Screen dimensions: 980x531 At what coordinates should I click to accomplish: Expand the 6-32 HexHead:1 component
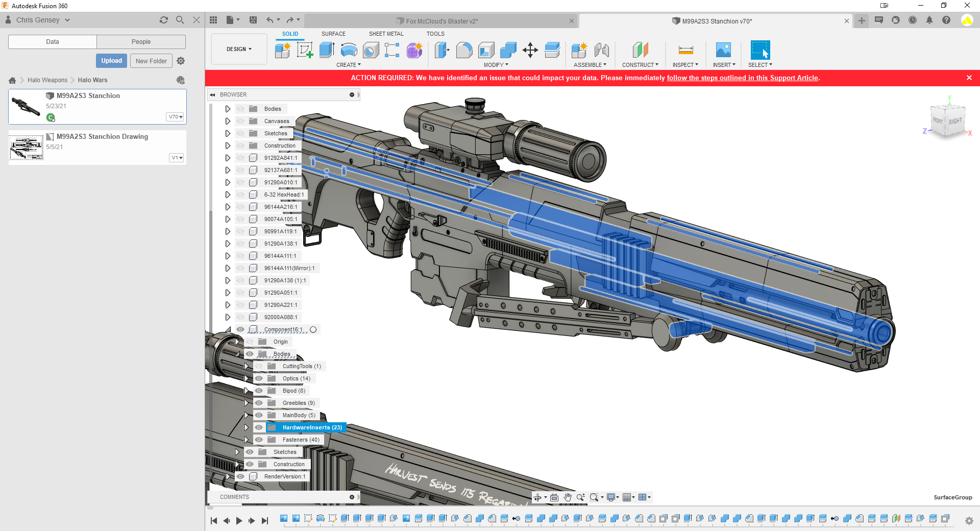tap(228, 195)
